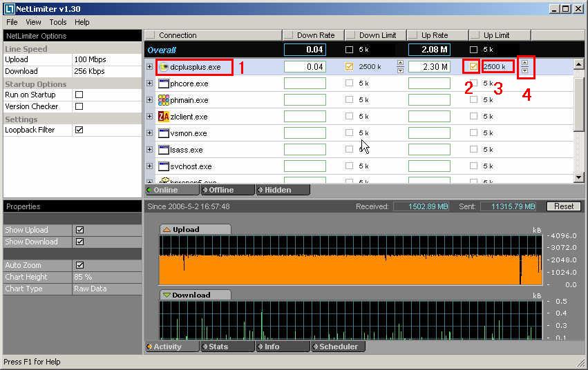Open the Tools menu

click(x=58, y=23)
